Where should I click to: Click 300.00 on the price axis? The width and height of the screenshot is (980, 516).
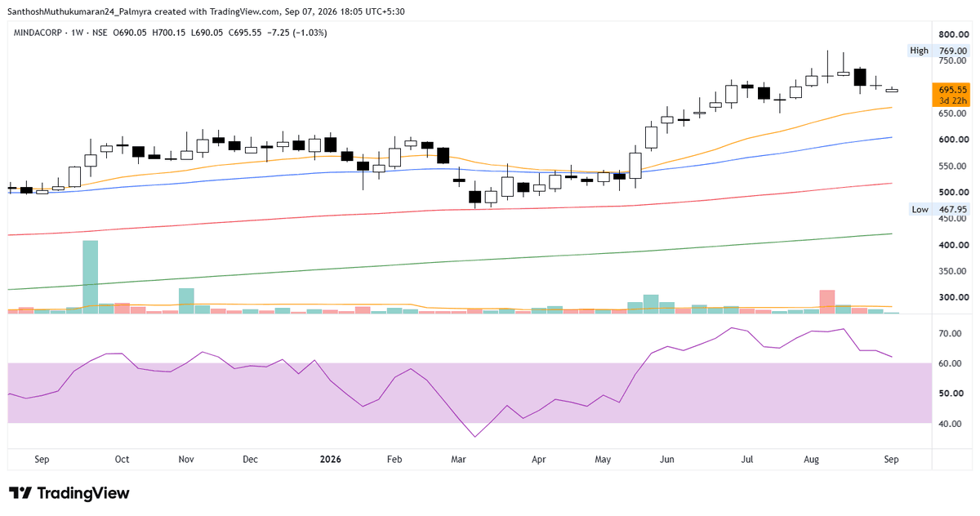953,297
